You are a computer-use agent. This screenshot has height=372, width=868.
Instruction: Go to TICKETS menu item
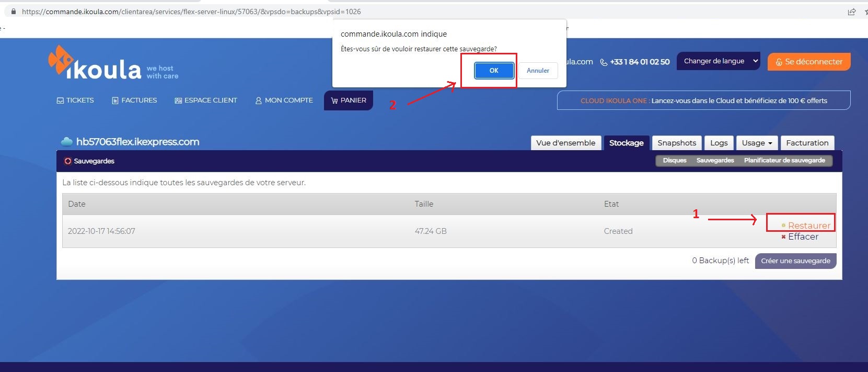(75, 100)
